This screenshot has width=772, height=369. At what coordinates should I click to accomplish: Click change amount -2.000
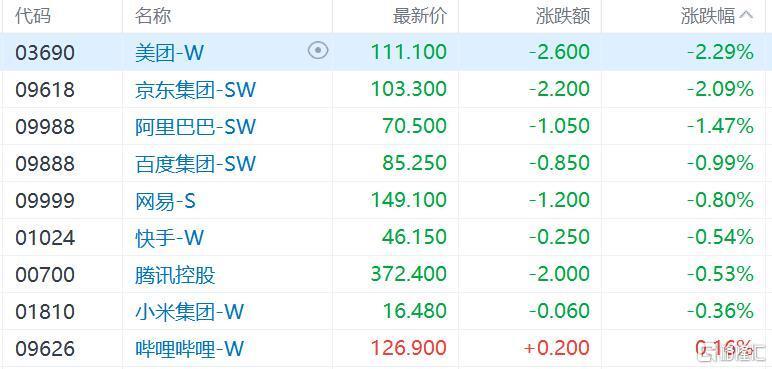click(560, 274)
